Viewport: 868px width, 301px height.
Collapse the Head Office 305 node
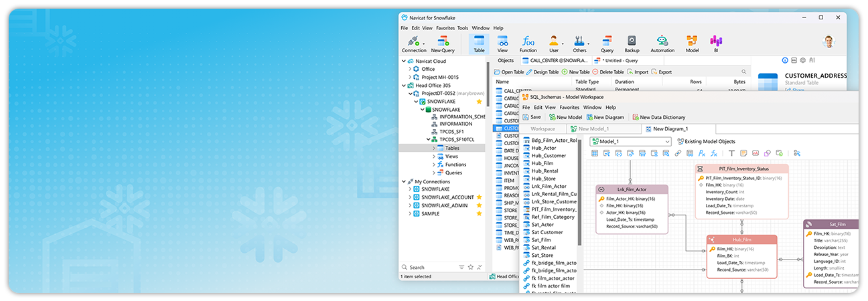[403, 86]
